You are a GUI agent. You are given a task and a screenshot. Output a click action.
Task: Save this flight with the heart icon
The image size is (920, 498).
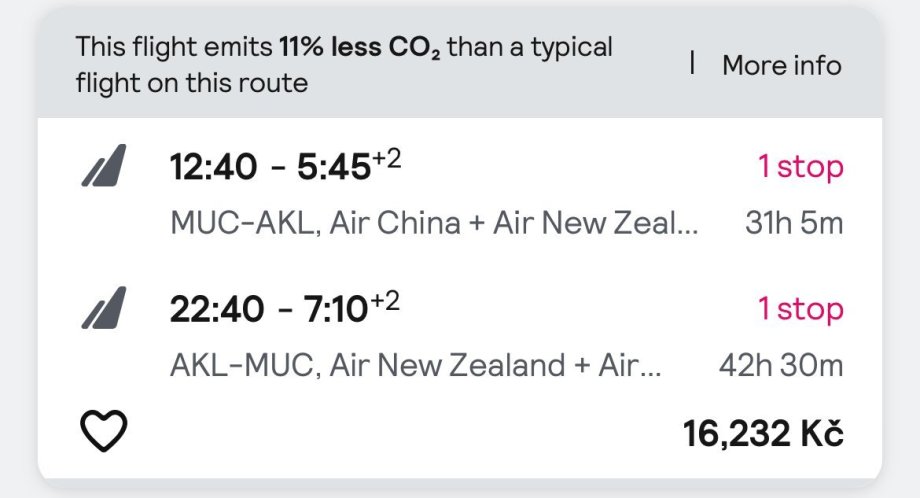pos(103,432)
